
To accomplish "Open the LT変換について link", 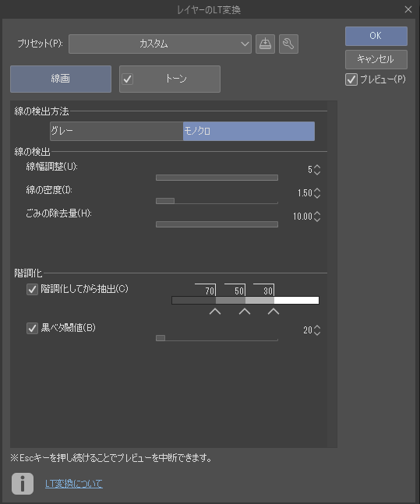I will pos(74,484).
